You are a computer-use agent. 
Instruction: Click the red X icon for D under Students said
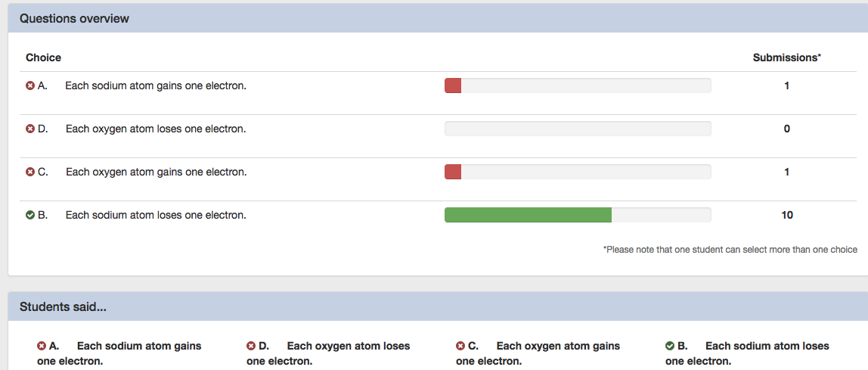(251, 347)
